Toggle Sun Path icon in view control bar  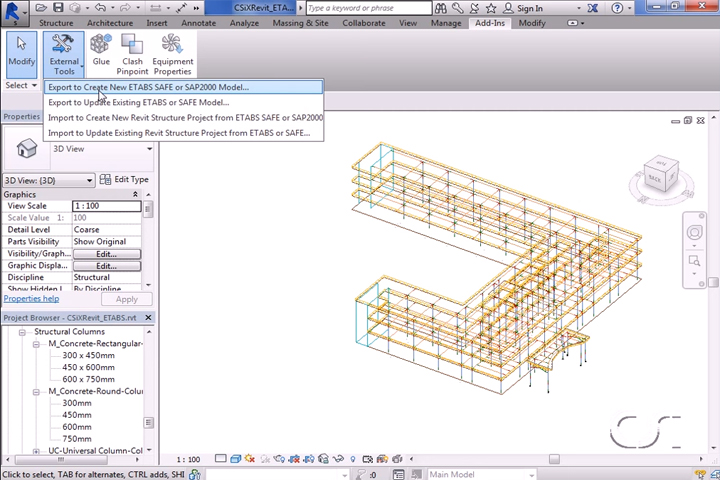tap(250, 458)
